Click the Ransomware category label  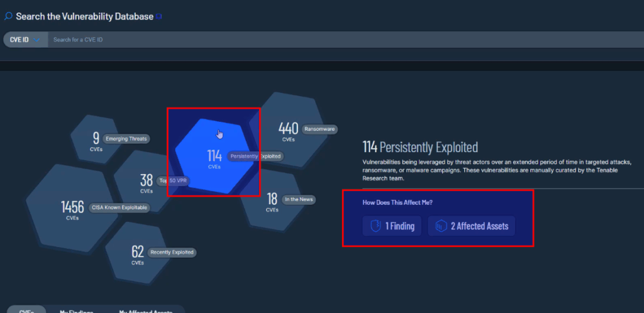pyautogui.click(x=319, y=129)
